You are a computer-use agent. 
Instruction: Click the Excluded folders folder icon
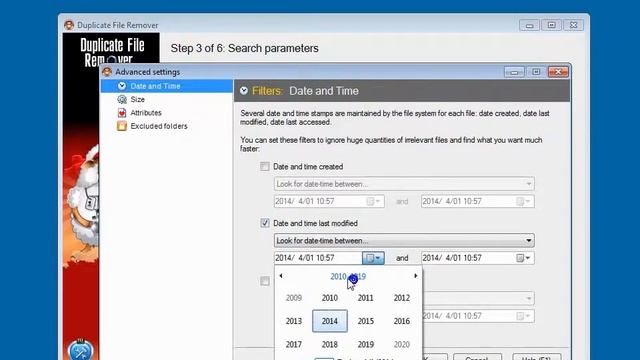(122, 126)
